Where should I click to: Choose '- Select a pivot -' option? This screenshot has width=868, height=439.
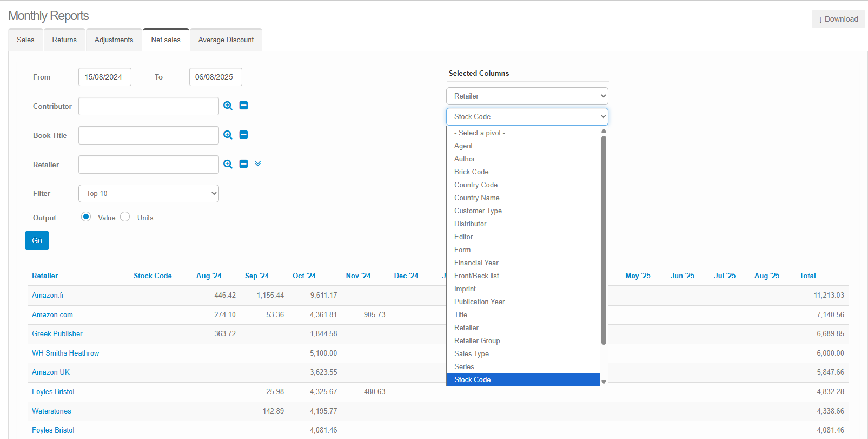point(523,133)
